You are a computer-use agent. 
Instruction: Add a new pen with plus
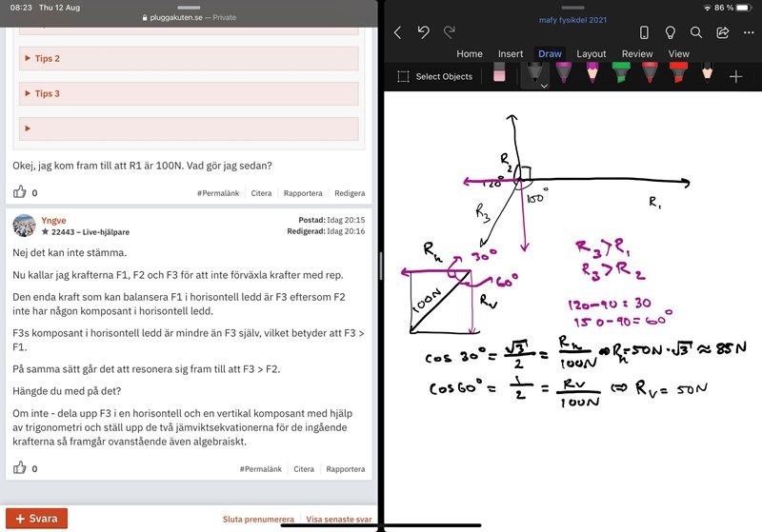pos(735,76)
